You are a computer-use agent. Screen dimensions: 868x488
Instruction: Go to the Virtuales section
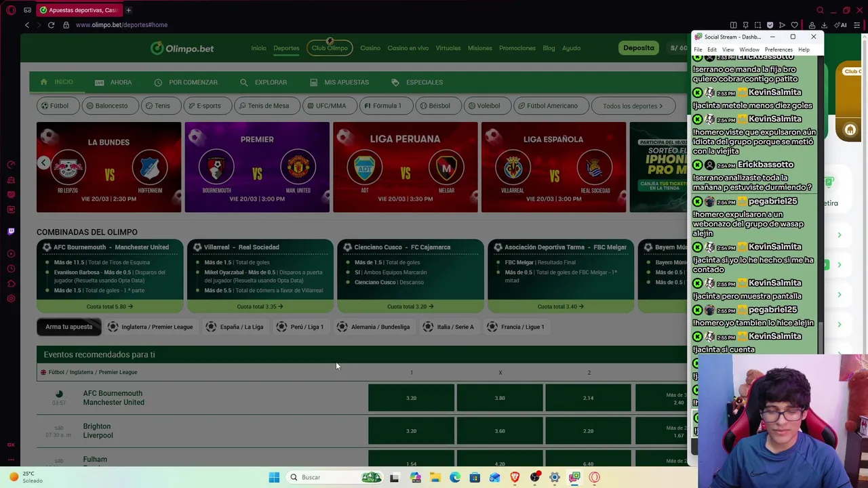coord(448,48)
